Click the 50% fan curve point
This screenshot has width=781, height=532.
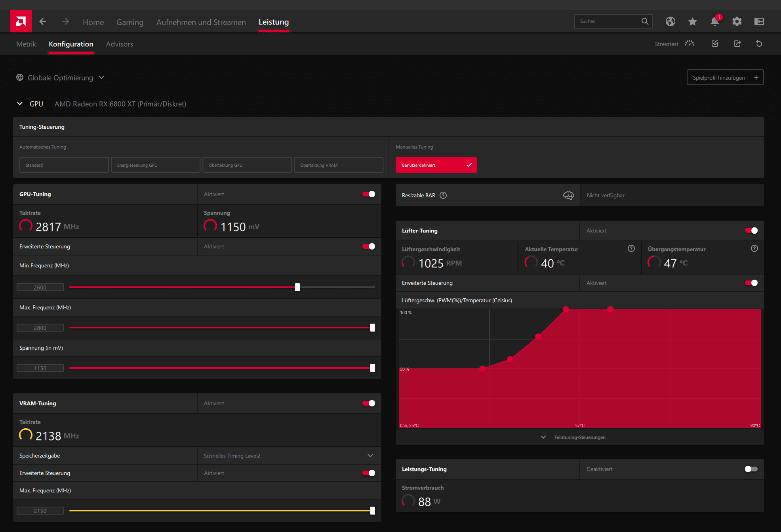pos(482,369)
